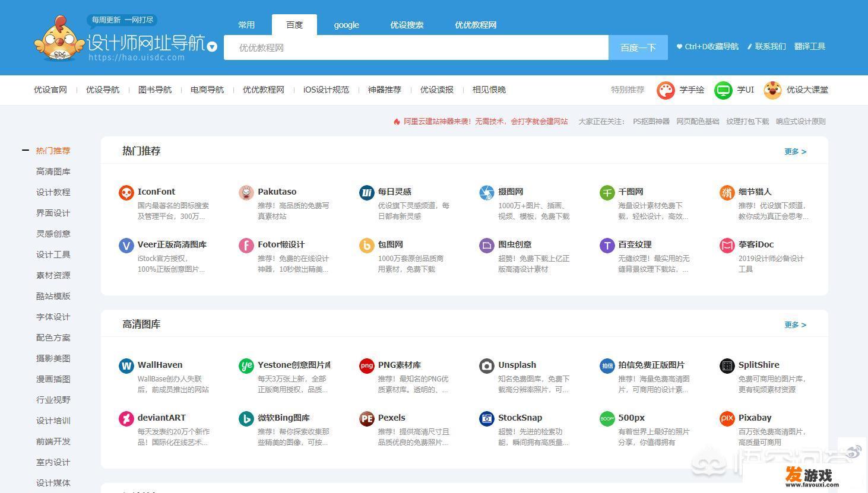The width and height of the screenshot is (868, 493).
Task: Select the 百度 search tab
Action: point(294,25)
